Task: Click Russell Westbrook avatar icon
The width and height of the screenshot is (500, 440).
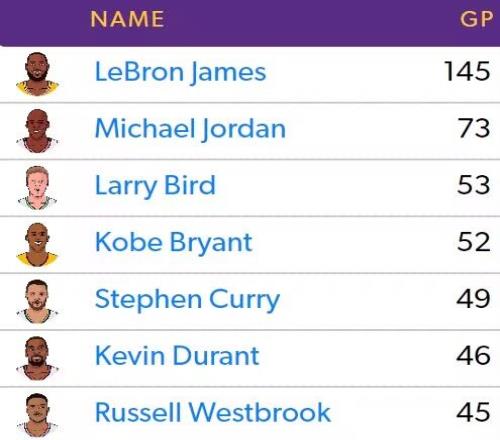Action: point(37,415)
